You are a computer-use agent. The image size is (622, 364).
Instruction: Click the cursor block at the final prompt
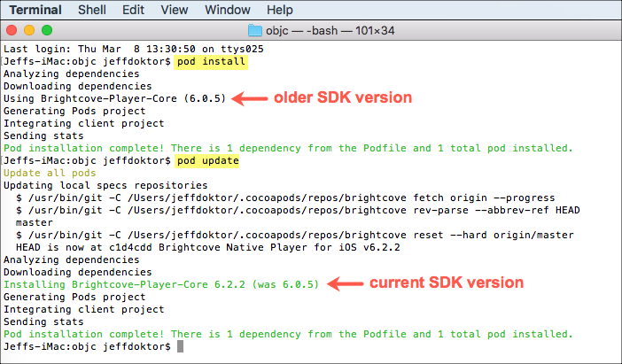180,346
